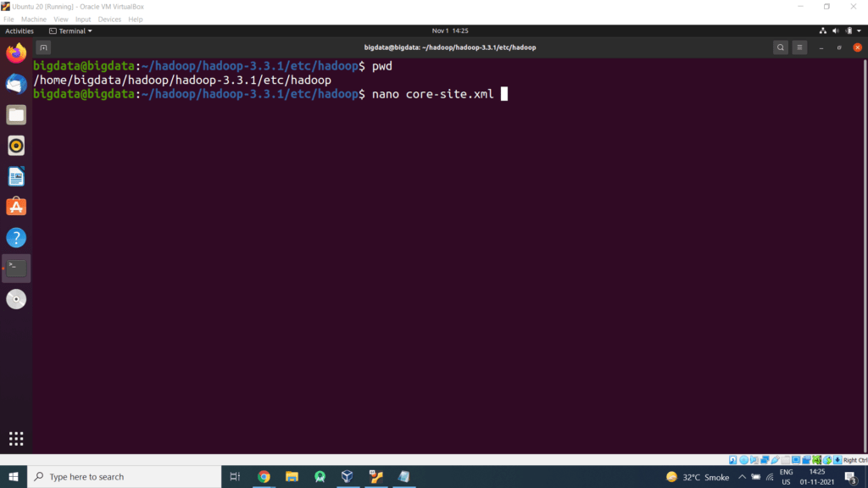The image size is (868, 488).
Task: Open VirtualBox Help menu
Action: tap(136, 19)
